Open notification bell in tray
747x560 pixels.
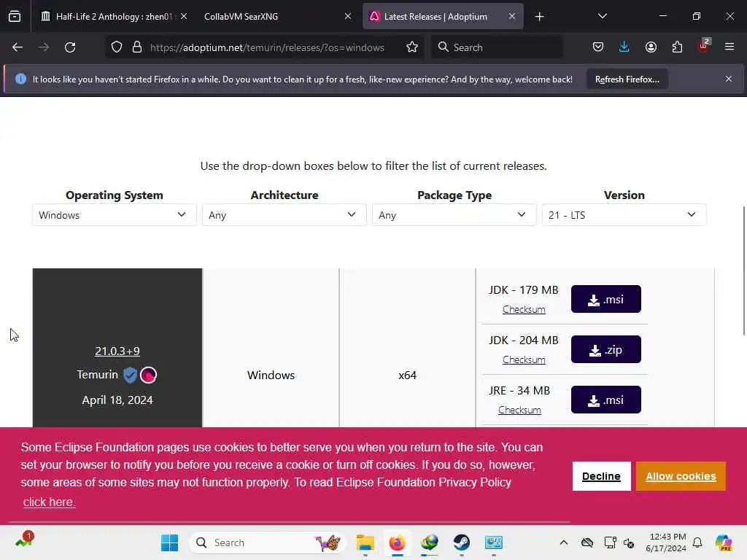click(697, 542)
